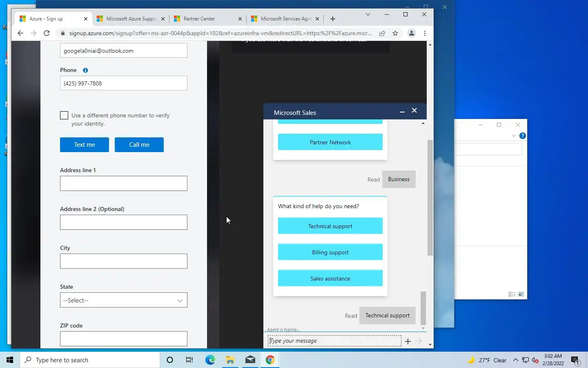Check Use a different phone number checkbox
This screenshot has width=588, height=368.
64,115
